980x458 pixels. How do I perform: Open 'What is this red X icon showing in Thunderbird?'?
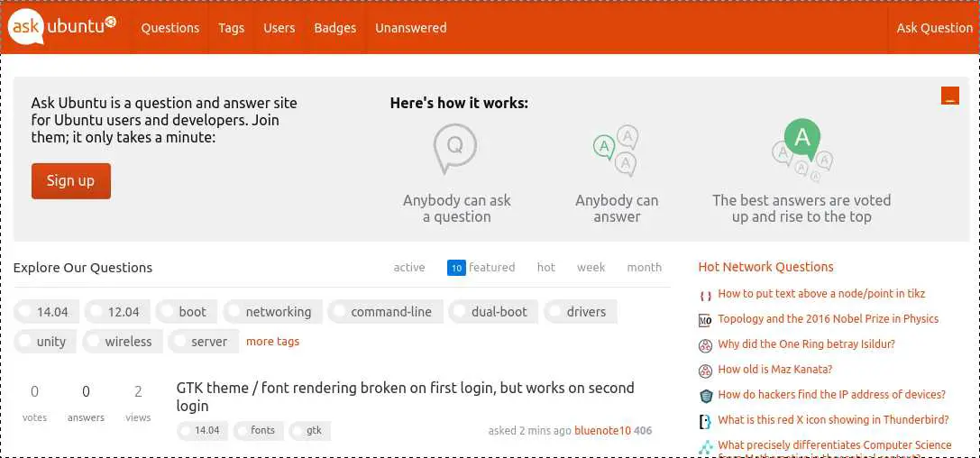833,420
